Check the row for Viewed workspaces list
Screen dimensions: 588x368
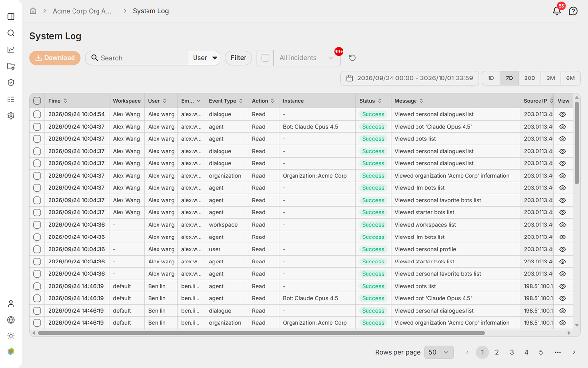point(37,225)
